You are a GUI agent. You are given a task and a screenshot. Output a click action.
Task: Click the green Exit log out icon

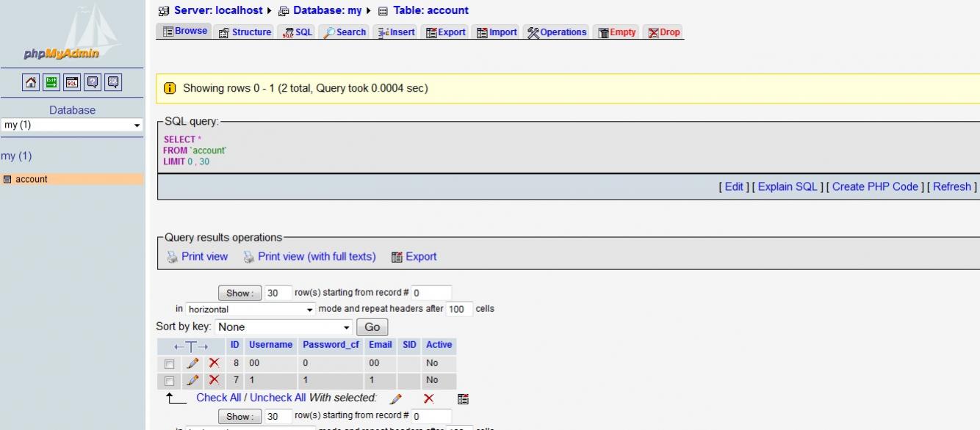[x=51, y=82]
